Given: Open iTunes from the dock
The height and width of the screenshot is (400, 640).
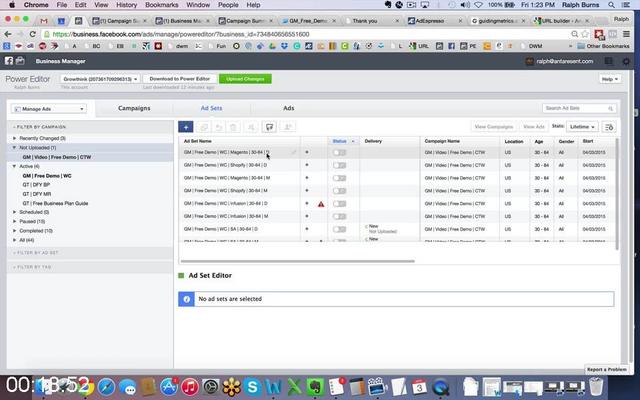Looking at the screenshot, I should pos(189,387).
